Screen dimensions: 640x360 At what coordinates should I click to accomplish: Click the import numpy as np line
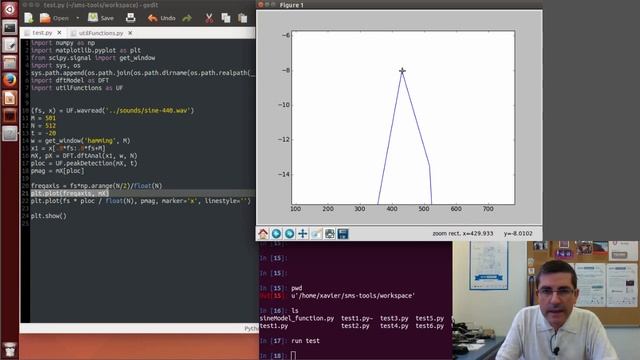click(x=63, y=43)
